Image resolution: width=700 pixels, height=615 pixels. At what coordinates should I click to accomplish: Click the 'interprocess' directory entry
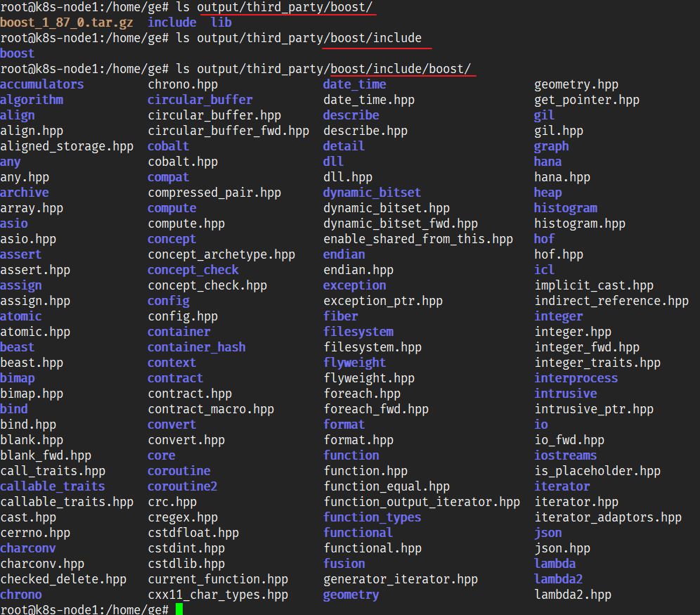576,378
